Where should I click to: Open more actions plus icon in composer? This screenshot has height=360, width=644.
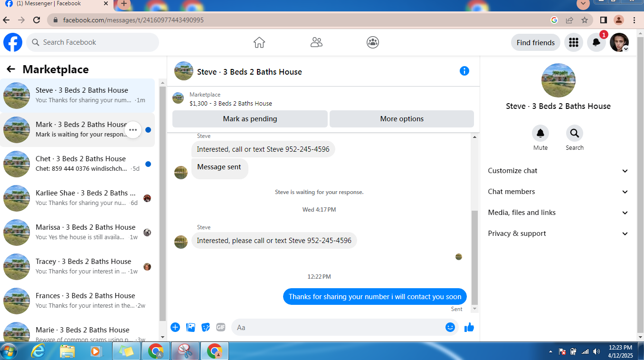(x=175, y=327)
